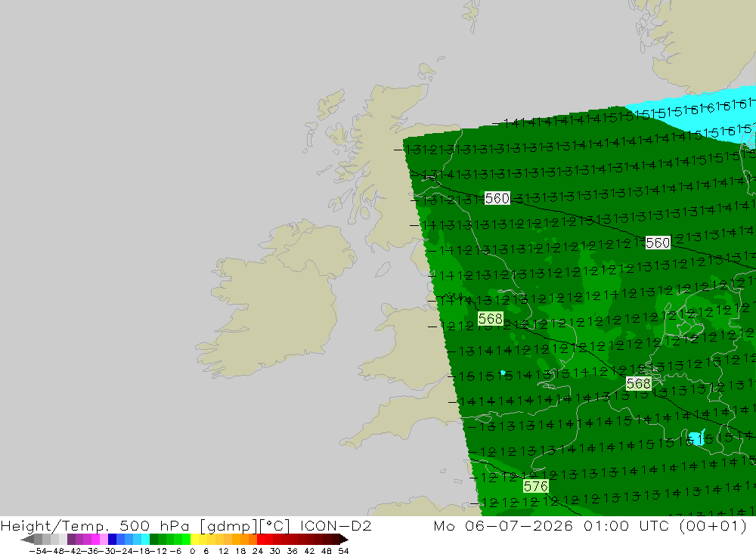Click the dark right arrow of color scale
756x554 pixels.
point(343,539)
